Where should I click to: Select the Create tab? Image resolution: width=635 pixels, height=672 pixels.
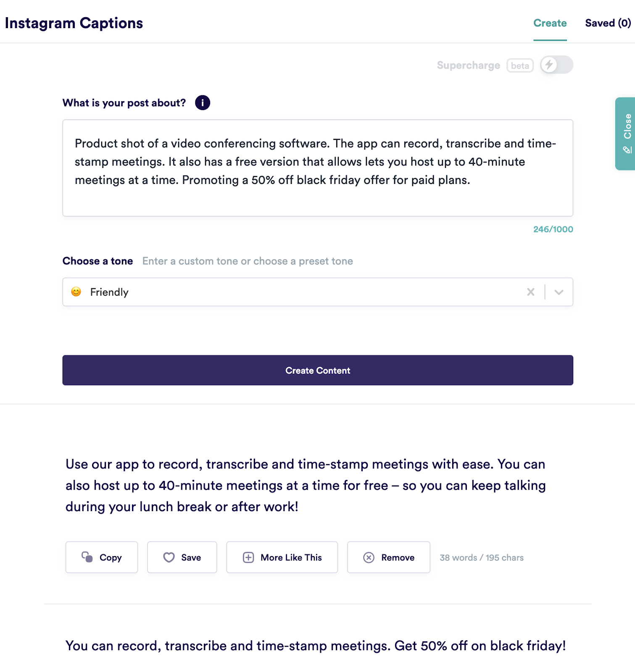click(x=550, y=23)
